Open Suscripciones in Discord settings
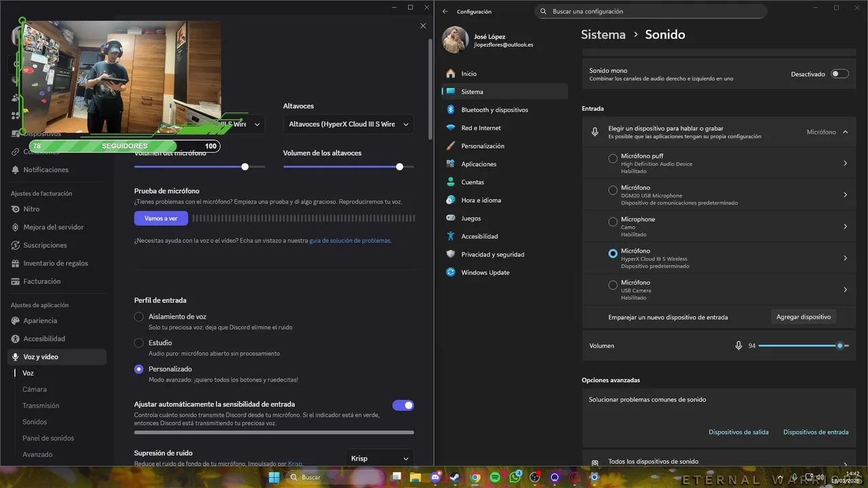This screenshot has height=488, width=868. (x=45, y=245)
